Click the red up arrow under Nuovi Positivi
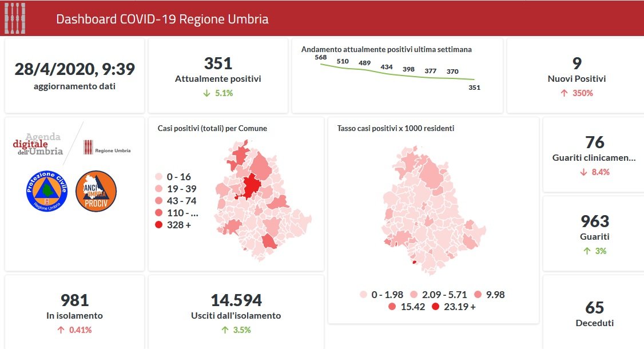 564,93
